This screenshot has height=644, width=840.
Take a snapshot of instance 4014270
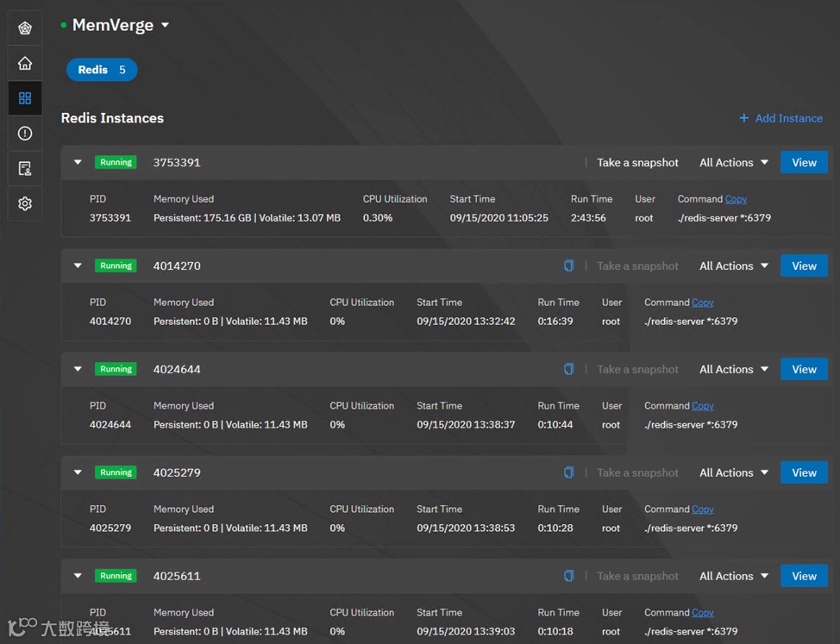click(637, 266)
